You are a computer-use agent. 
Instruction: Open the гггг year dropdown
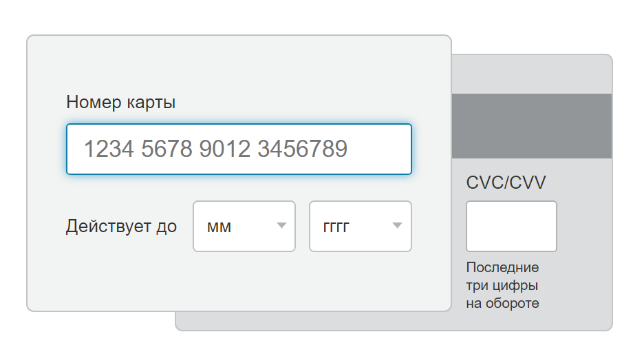pos(361,226)
